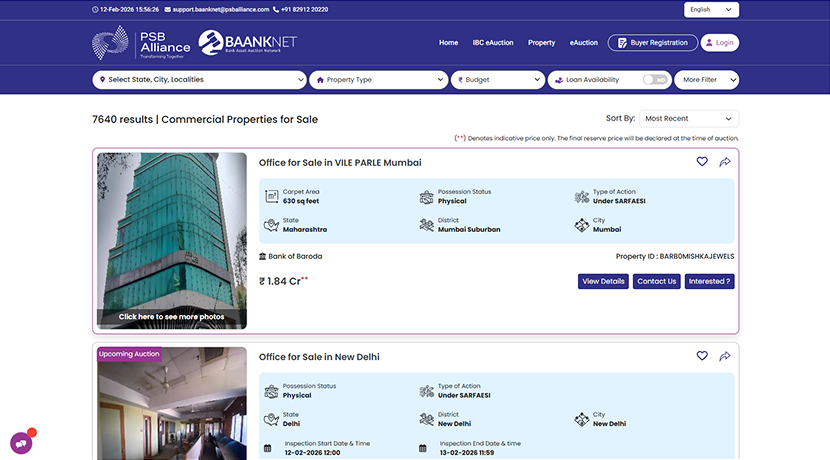Open the IBC eAuction menu

pyautogui.click(x=492, y=43)
